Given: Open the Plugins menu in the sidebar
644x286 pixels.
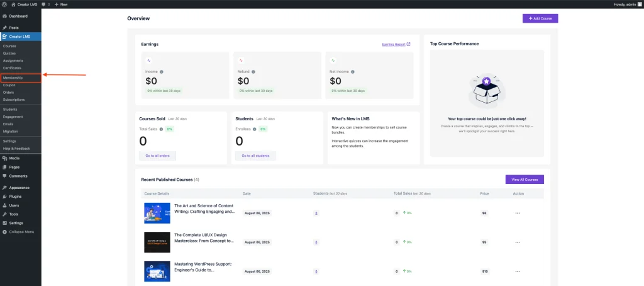Looking at the screenshot, I should [x=15, y=197].
